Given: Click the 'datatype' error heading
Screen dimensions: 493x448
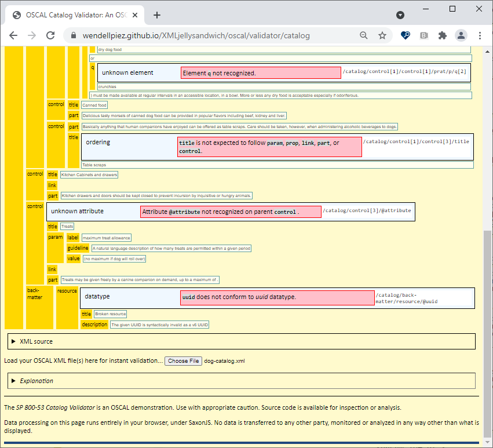Looking at the screenshot, I should 97,296.
